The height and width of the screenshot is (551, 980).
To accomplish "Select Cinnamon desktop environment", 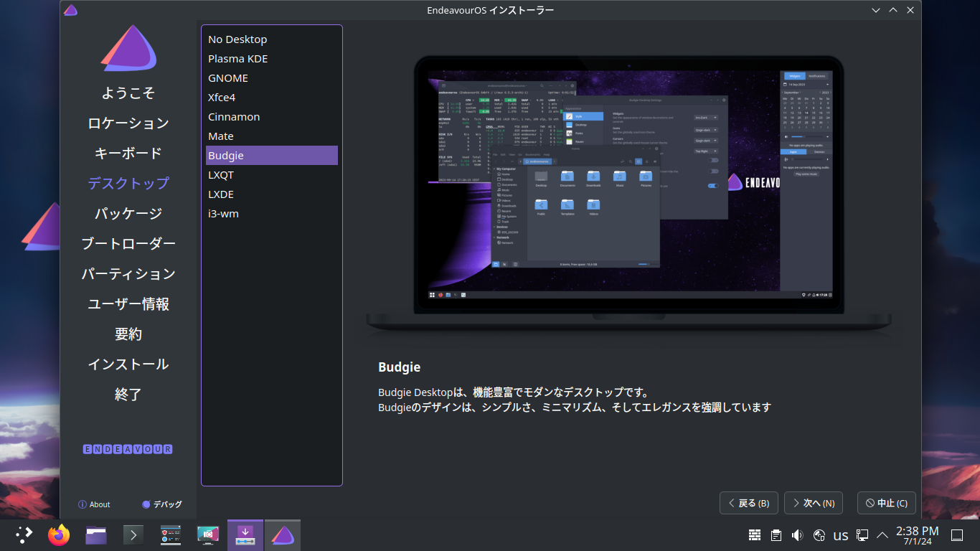I will point(272,117).
